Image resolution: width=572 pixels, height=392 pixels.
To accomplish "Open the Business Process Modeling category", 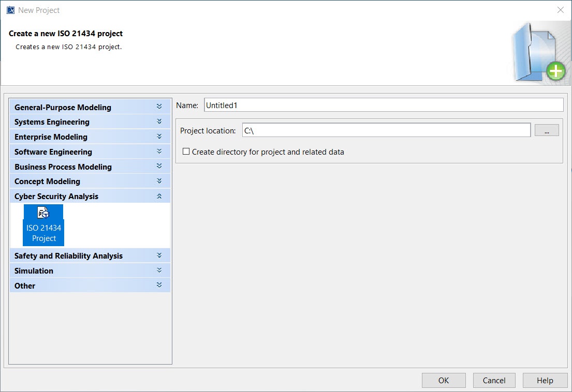I will (63, 167).
